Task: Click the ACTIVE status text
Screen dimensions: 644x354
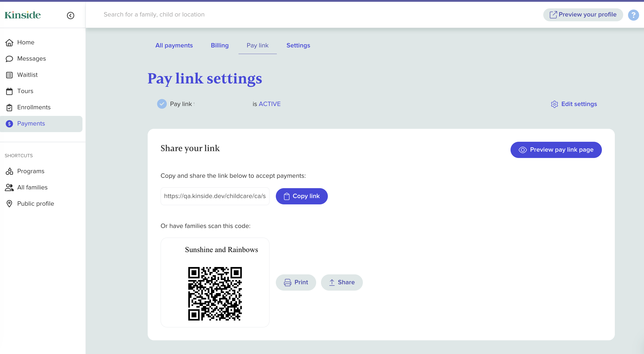Action: pos(270,104)
